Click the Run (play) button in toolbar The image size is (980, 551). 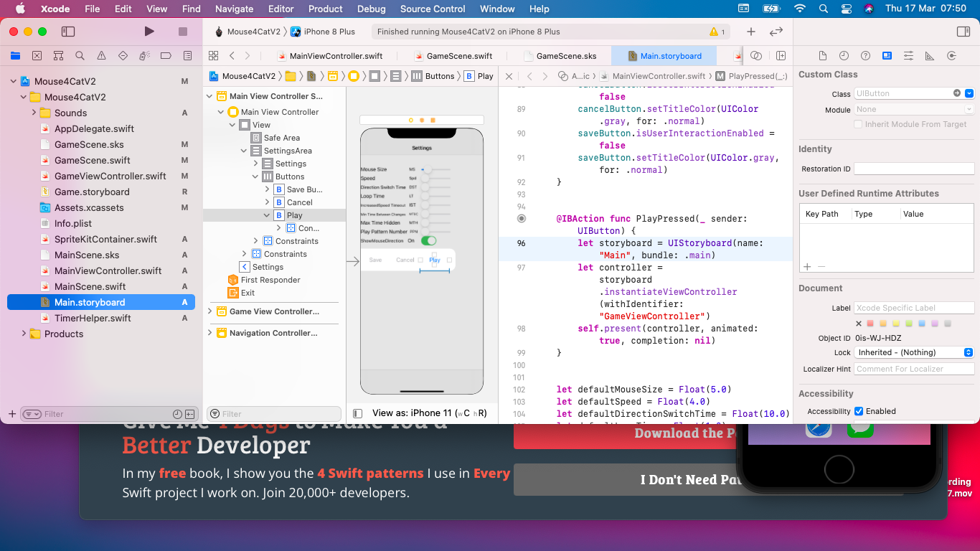149,32
